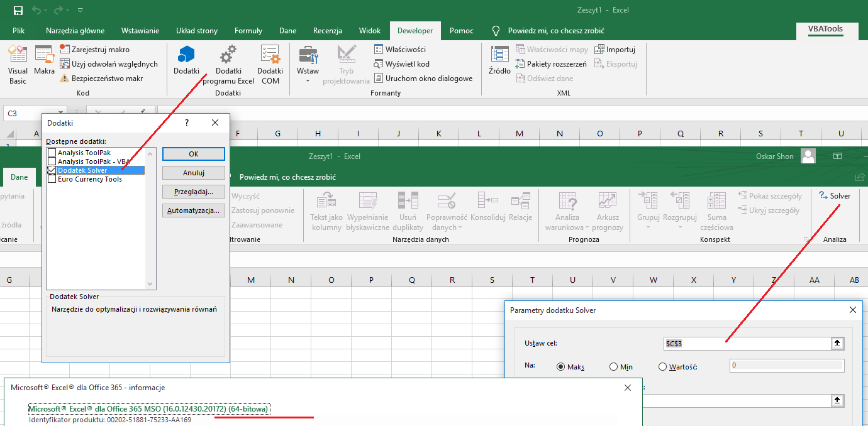Click scrollbar down arrow in add-ins list

pos(150,284)
